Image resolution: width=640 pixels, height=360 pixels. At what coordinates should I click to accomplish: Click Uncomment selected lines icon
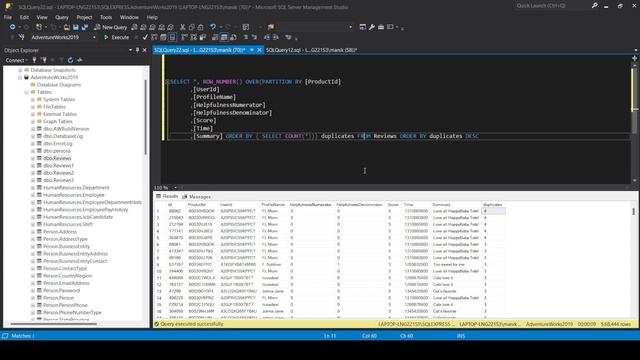point(254,37)
